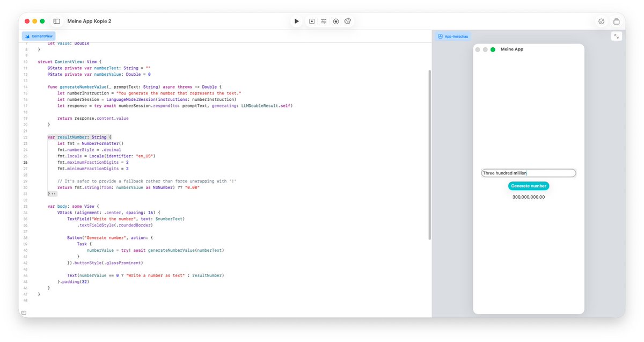Click 'var resultNumber: String {' line

coord(79,137)
